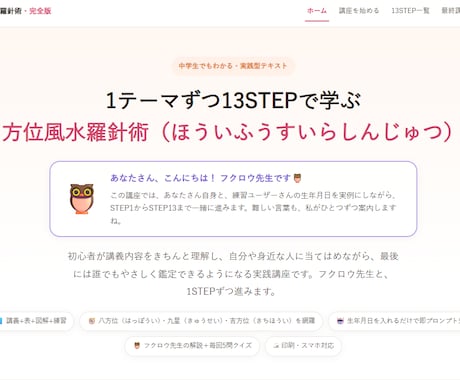
Task: Click the 八方位・九星・吉方位を網羅 chip
Action: [201, 321]
